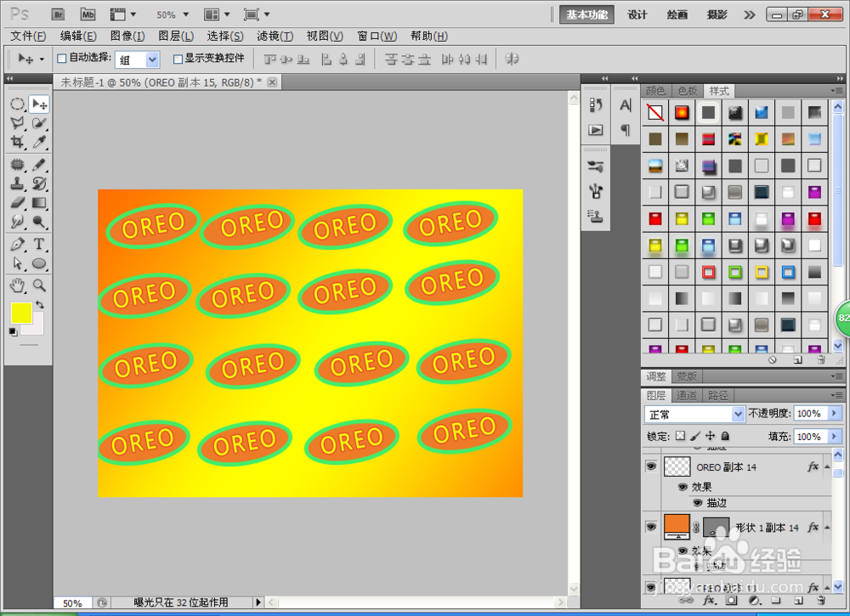850x616 pixels.
Task: Toggle lock image pixels
Action: pos(695,436)
